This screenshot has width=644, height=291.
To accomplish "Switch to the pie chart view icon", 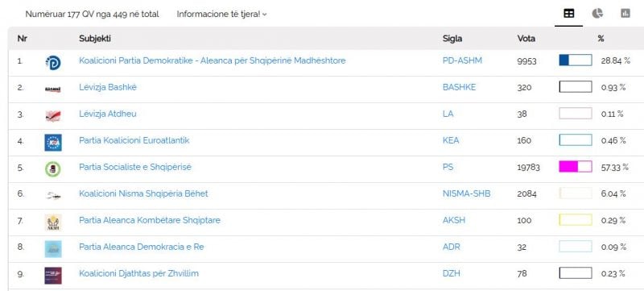I will click(597, 14).
